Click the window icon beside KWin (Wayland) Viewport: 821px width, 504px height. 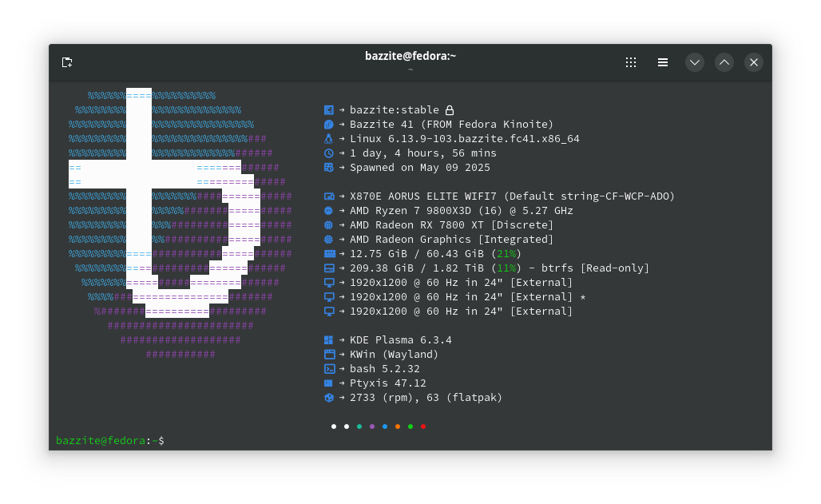329,355
